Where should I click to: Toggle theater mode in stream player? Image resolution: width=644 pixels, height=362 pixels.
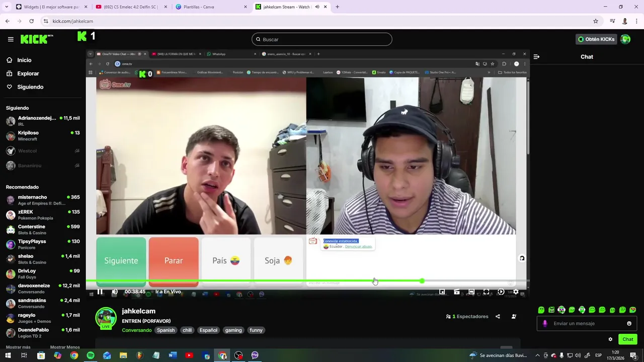pyautogui.click(x=471, y=292)
